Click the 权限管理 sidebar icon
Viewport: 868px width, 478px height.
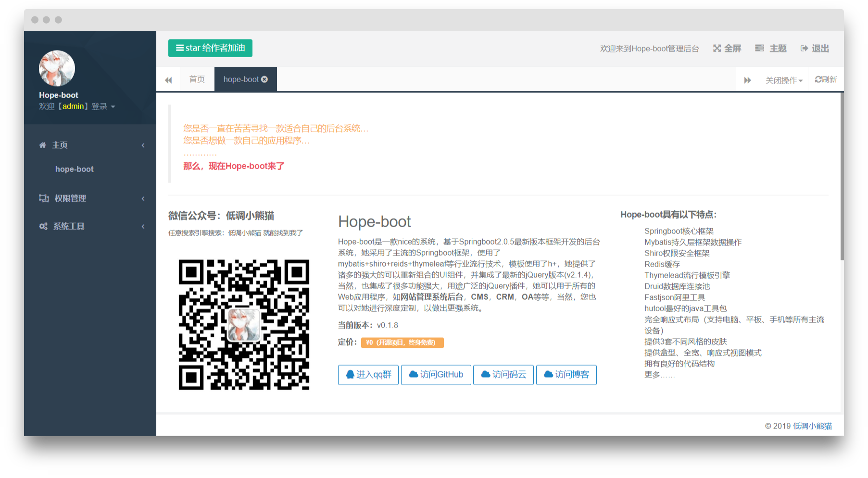pyautogui.click(x=44, y=198)
